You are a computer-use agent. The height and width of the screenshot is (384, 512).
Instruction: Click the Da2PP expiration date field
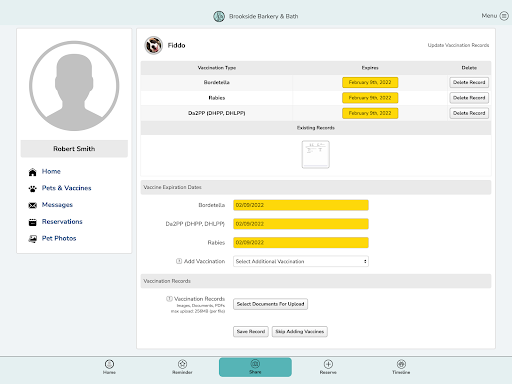click(301, 224)
